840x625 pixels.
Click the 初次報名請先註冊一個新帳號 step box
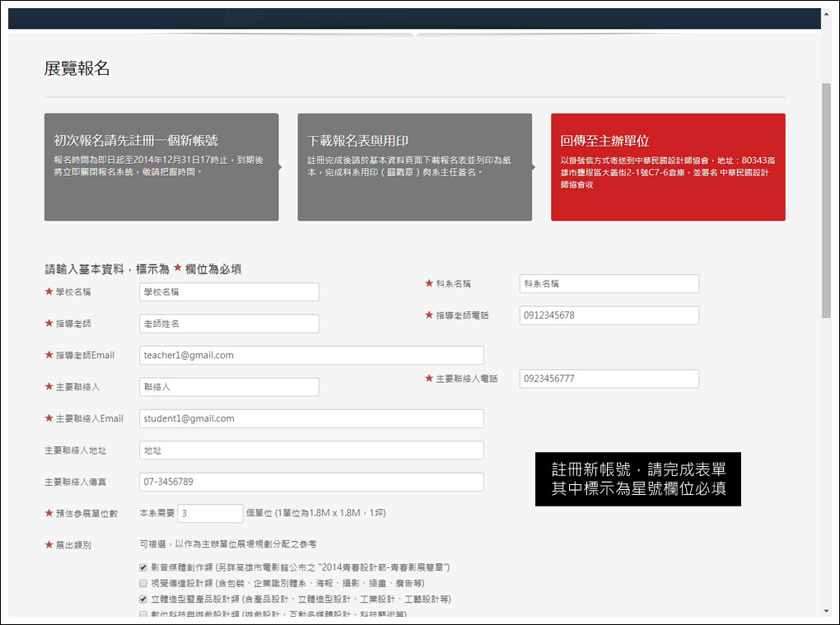161,166
